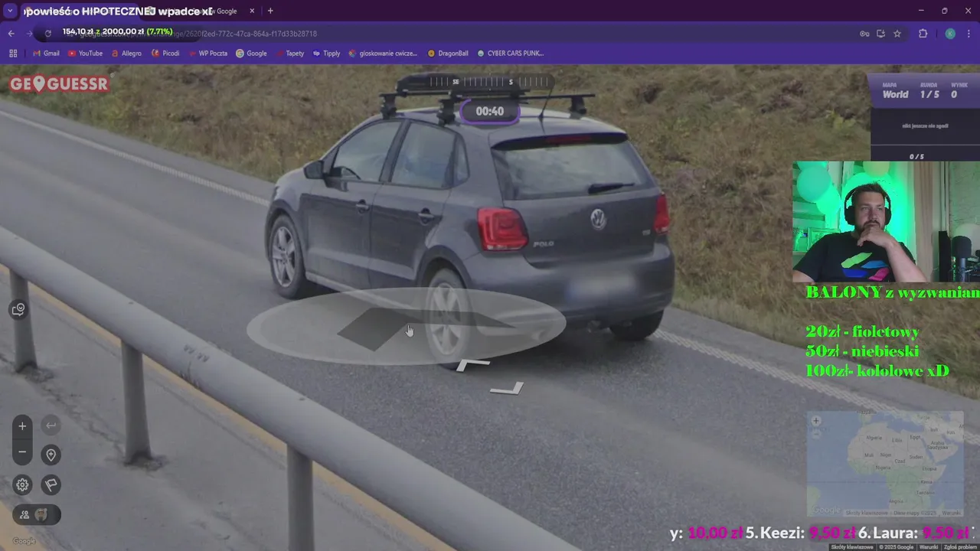Viewport: 980px width, 551px height.
Task: Zoom out the street view with minus button
Action: point(22,452)
